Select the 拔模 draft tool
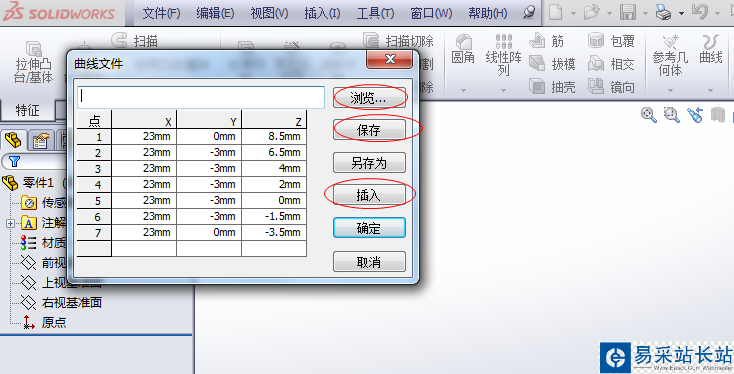 coord(552,64)
